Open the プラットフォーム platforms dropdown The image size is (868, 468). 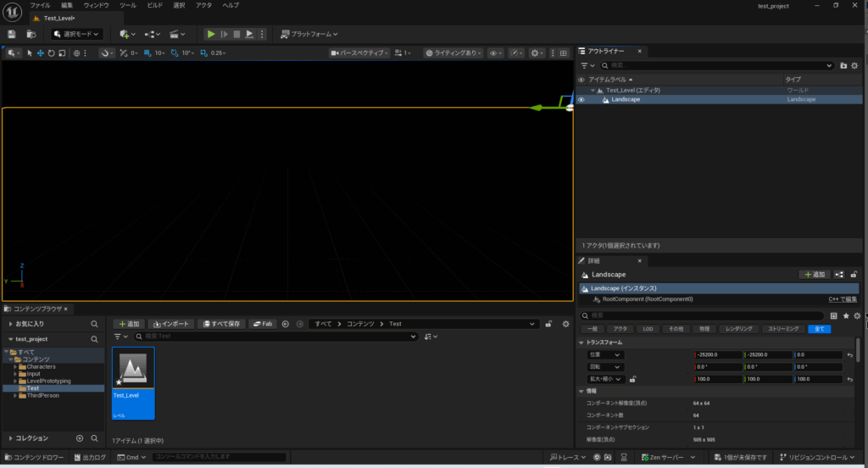pos(309,35)
